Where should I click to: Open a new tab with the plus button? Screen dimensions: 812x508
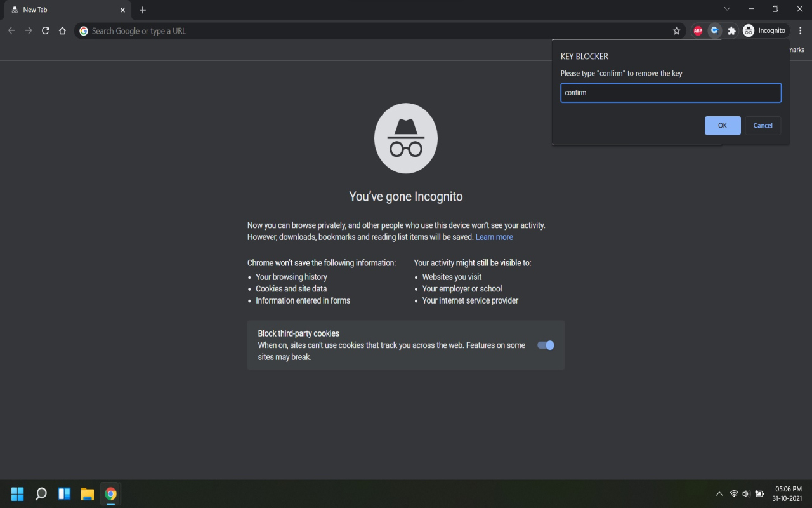(x=143, y=10)
